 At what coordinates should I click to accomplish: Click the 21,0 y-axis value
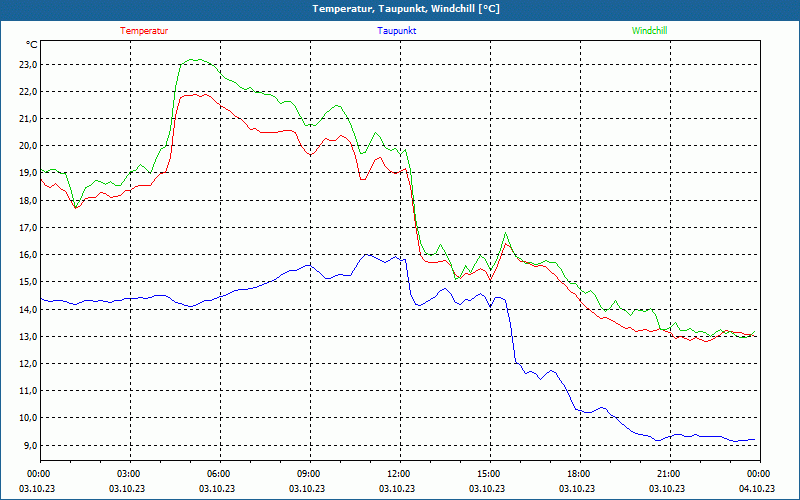pyautogui.click(x=28, y=119)
